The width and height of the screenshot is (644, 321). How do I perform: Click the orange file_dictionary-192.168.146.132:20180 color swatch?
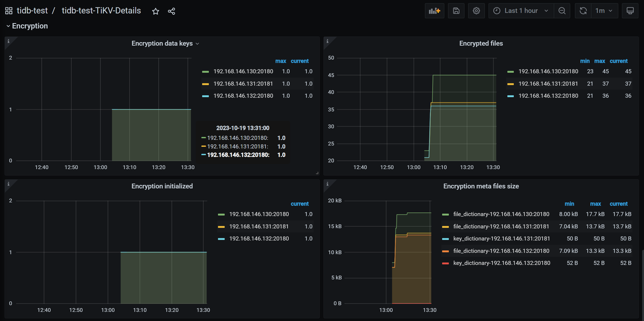coord(445,251)
